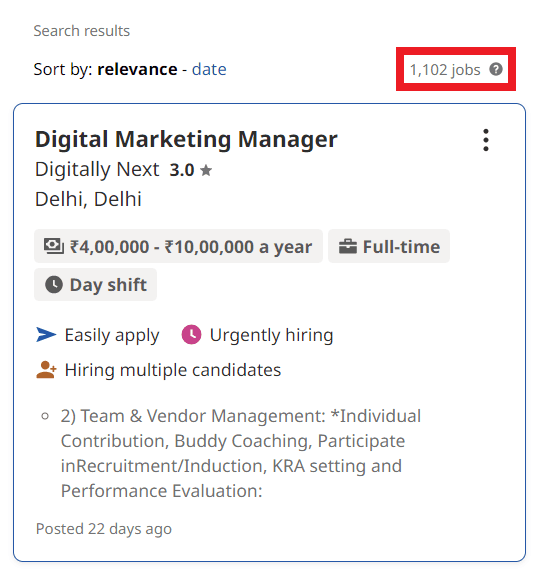
Task: Click the blue Easily apply arrow icon
Action: 46,335
